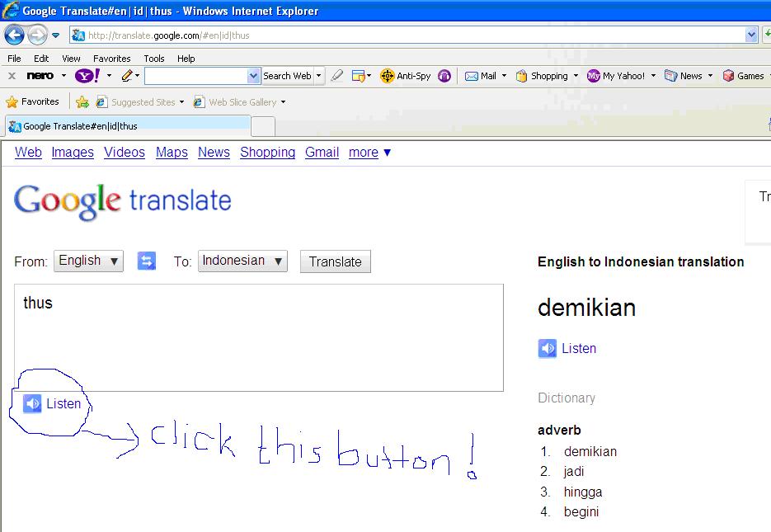The width and height of the screenshot is (771, 532).
Task: Expand the more menu in the Google bar
Action: [x=364, y=152]
